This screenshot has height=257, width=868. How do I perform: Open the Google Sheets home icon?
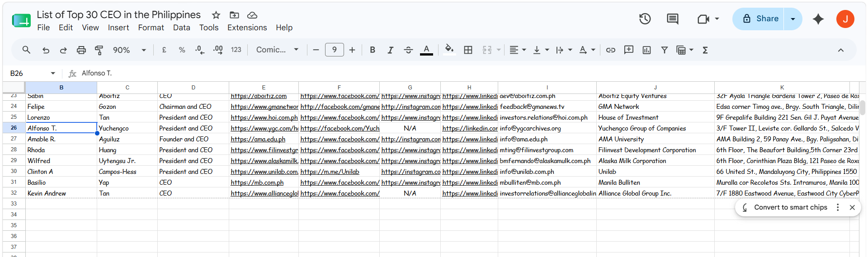click(x=21, y=20)
